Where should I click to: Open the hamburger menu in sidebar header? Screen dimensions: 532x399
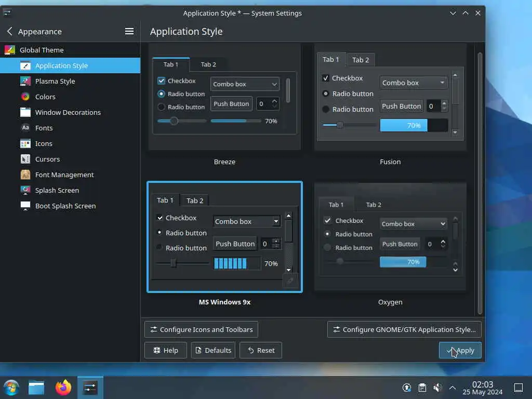(x=129, y=31)
